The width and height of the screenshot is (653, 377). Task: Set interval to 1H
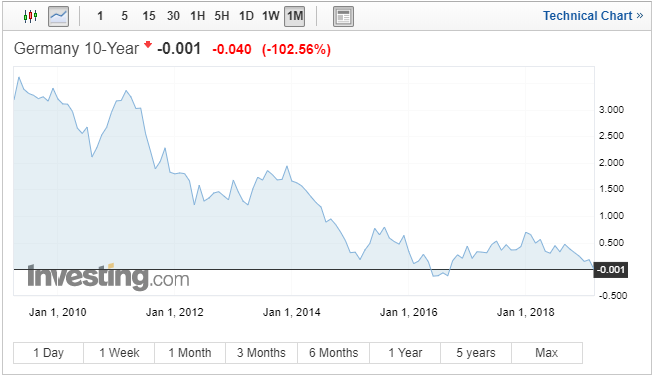point(197,16)
